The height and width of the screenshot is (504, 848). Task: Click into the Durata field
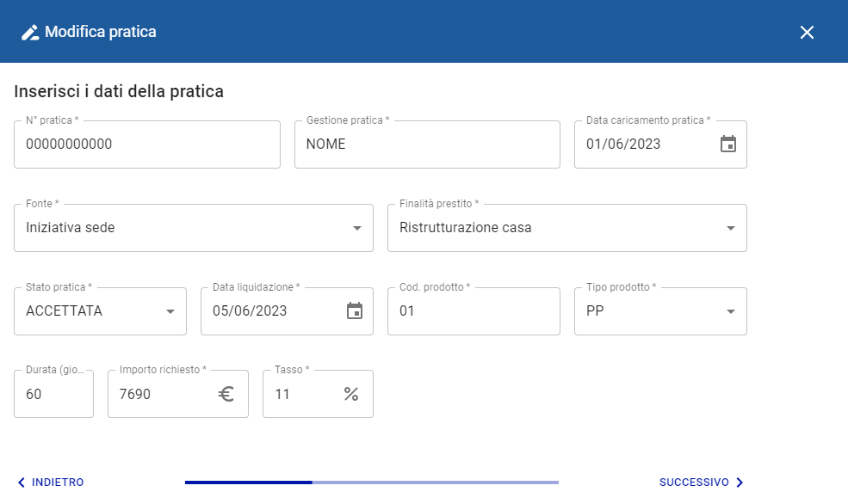(53, 395)
